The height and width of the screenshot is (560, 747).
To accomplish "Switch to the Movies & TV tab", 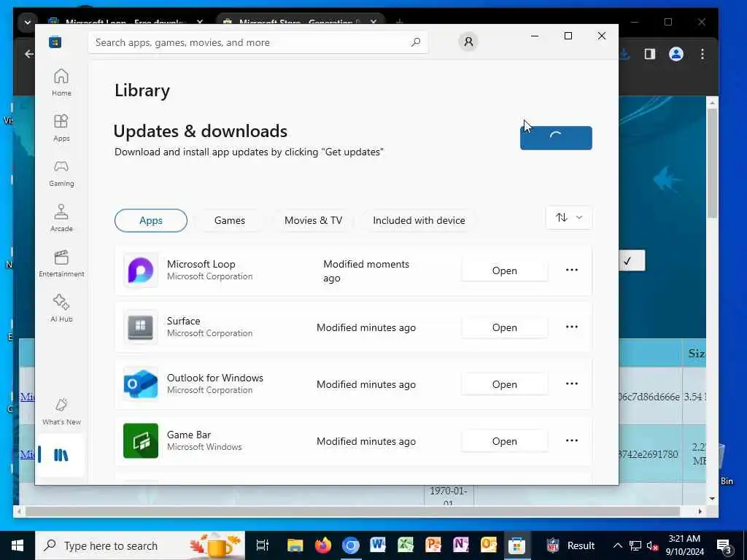I will click(313, 220).
